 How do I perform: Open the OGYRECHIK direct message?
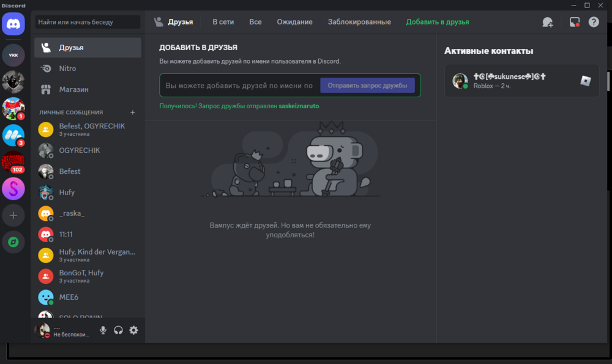pos(88,150)
